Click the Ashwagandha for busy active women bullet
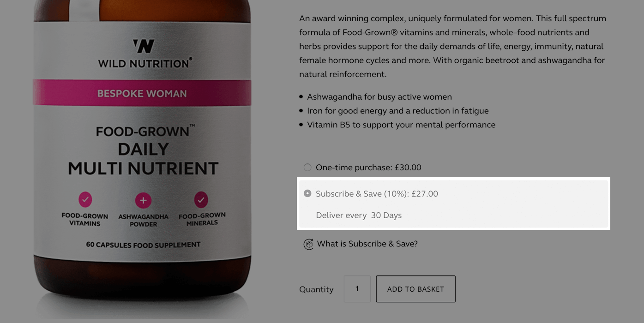The image size is (644, 323). (379, 97)
